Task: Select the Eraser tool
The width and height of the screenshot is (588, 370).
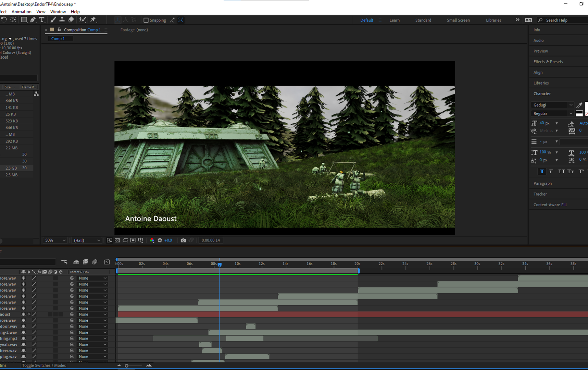Action: point(71,20)
